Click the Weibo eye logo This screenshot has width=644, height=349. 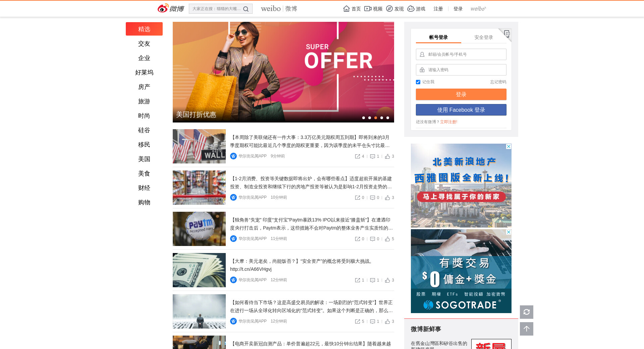[163, 8]
